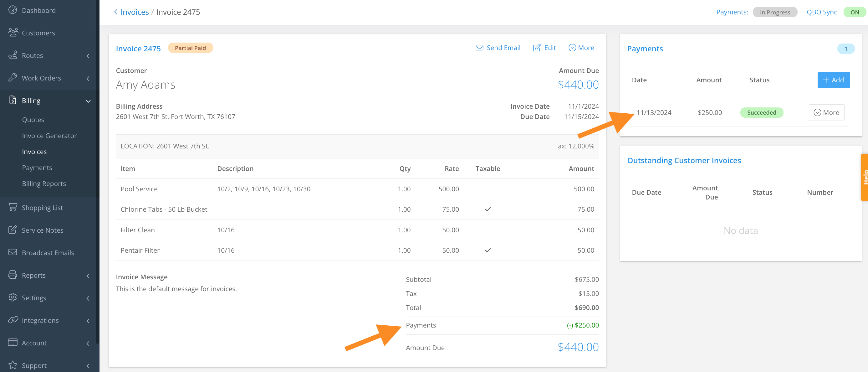Select Invoices in Billing submenu
Screen dimensions: 868x372
(x=34, y=152)
